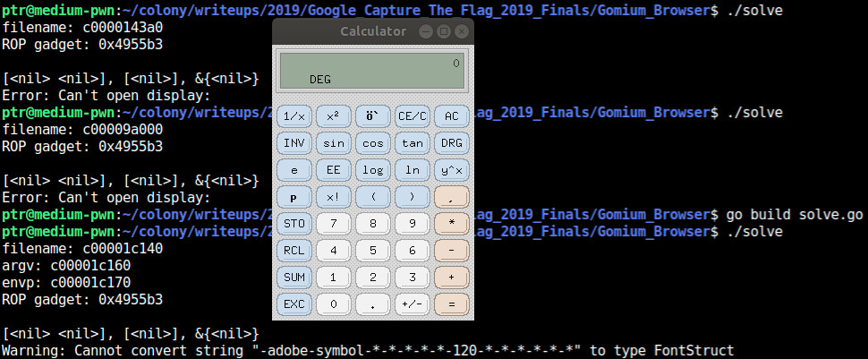Viewport: 868px width, 359px height.
Task: Click the square root key beside x²
Action: (x=372, y=116)
